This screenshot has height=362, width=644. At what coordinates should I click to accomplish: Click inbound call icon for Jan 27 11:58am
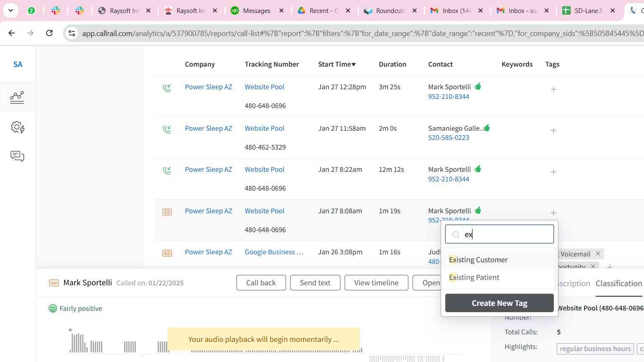(x=167, y=129)
